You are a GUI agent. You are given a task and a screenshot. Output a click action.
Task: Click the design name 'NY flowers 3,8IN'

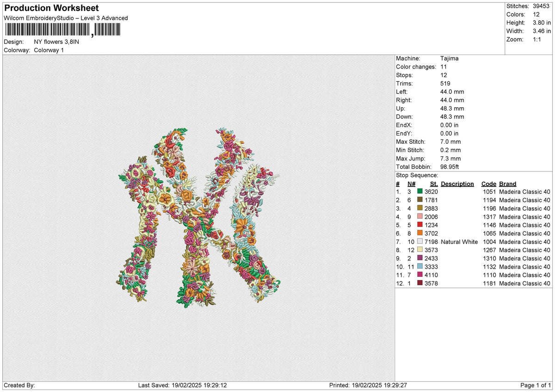point(56,42)
